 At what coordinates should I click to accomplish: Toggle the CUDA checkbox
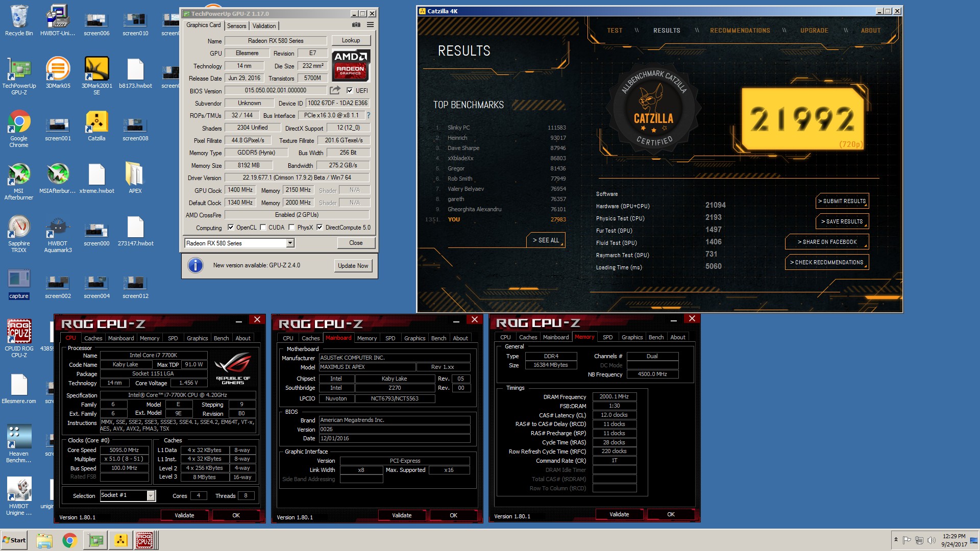coord(263,228)
